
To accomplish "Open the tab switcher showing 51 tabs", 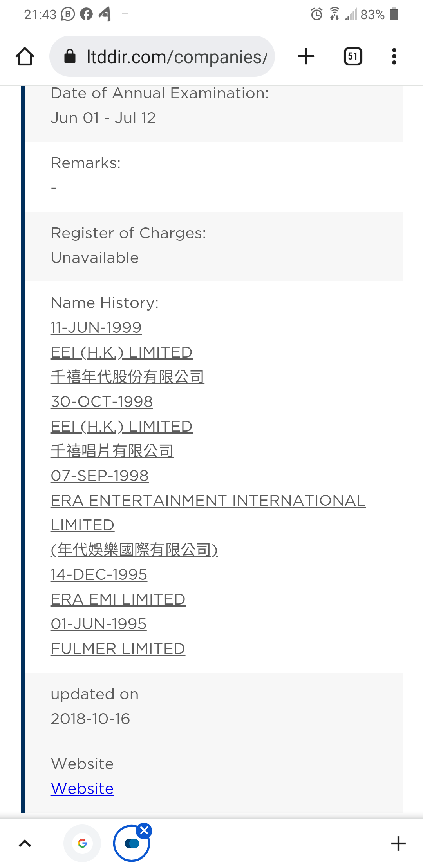I will coord(353,56).
